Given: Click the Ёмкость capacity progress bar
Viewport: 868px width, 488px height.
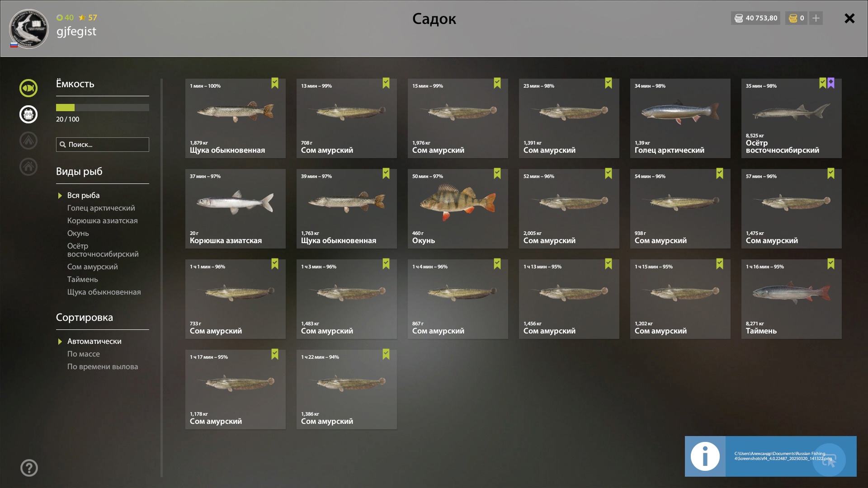Looking at the screenshot, I should (x=102, y=108).
